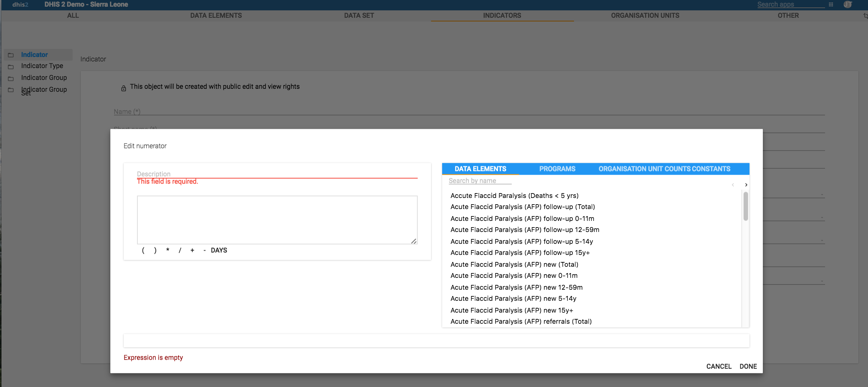This screenshot has height=387, width=868.
Task: Click the data element list scrollbar
Action: (745, 206)
